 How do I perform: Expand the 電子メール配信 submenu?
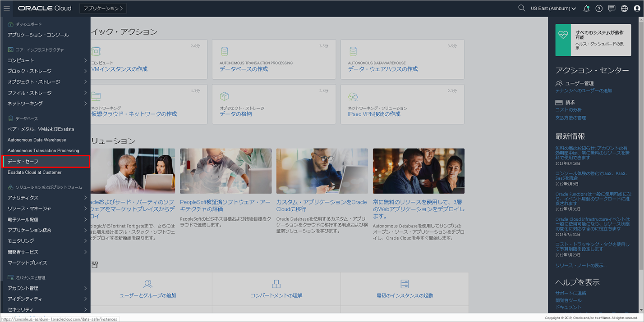pos(86,219)
